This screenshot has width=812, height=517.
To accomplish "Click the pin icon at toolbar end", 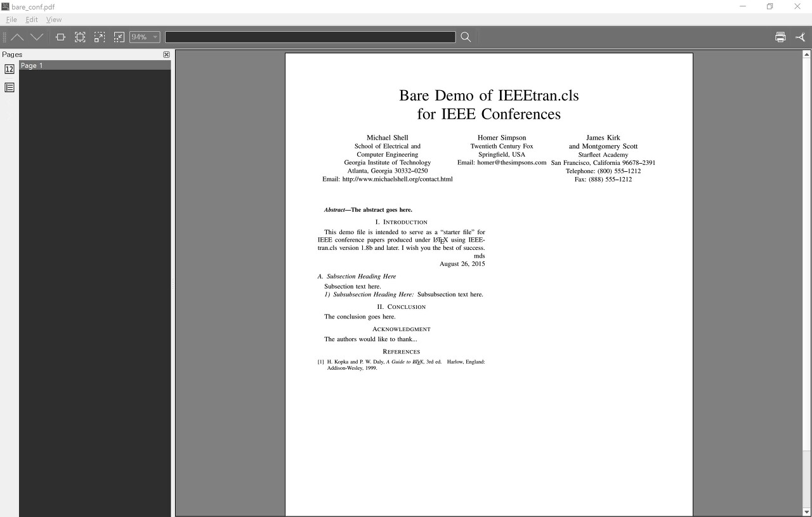I will click(800, 37).
